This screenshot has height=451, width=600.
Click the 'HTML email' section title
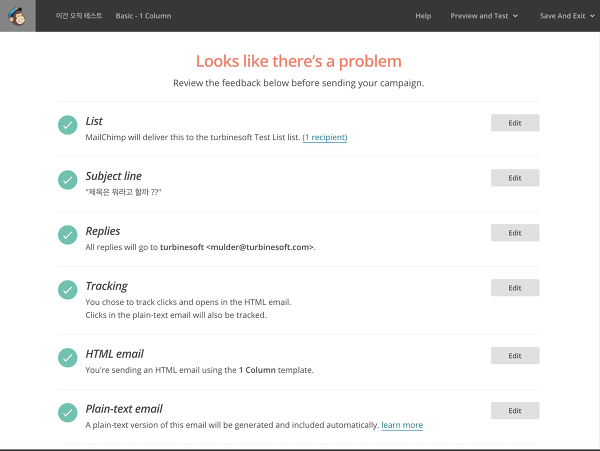pos(115,354)
